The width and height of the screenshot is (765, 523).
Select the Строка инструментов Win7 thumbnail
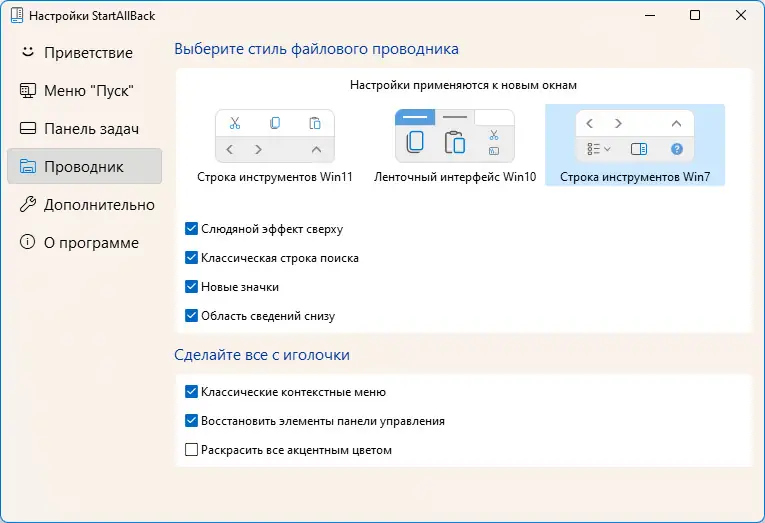click(635, 146)
